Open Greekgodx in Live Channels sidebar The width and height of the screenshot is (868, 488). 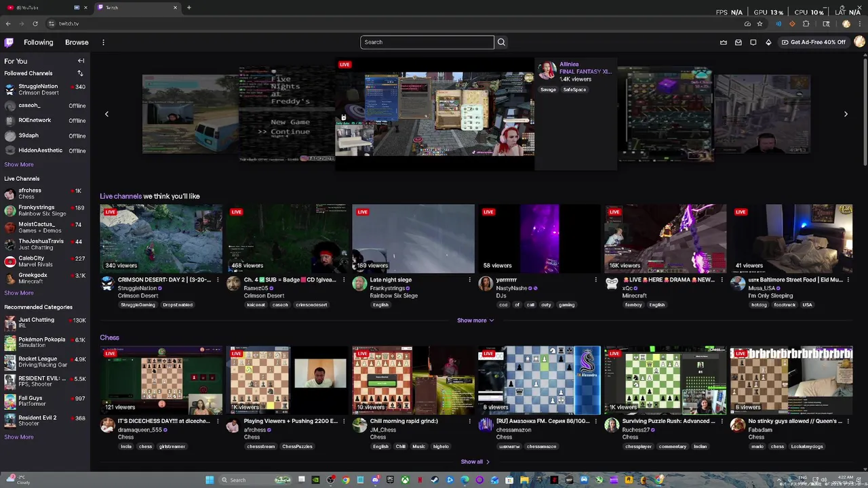[45, 279]
